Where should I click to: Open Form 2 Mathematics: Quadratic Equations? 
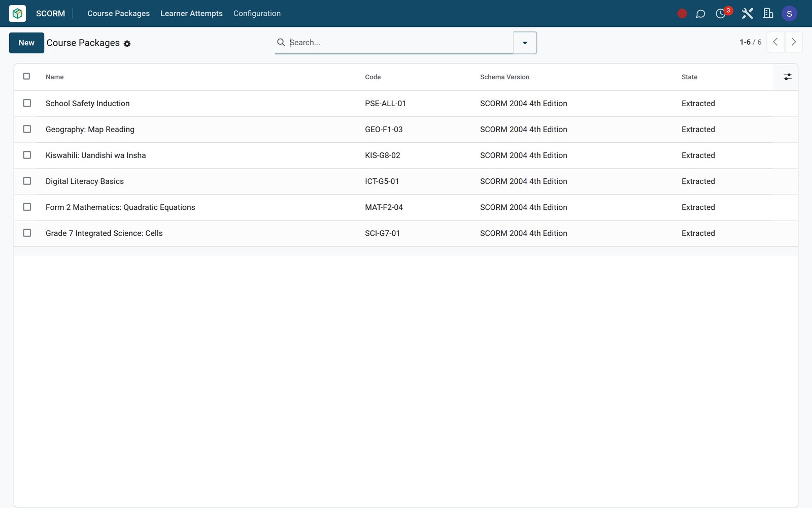(x=120, y=207)
